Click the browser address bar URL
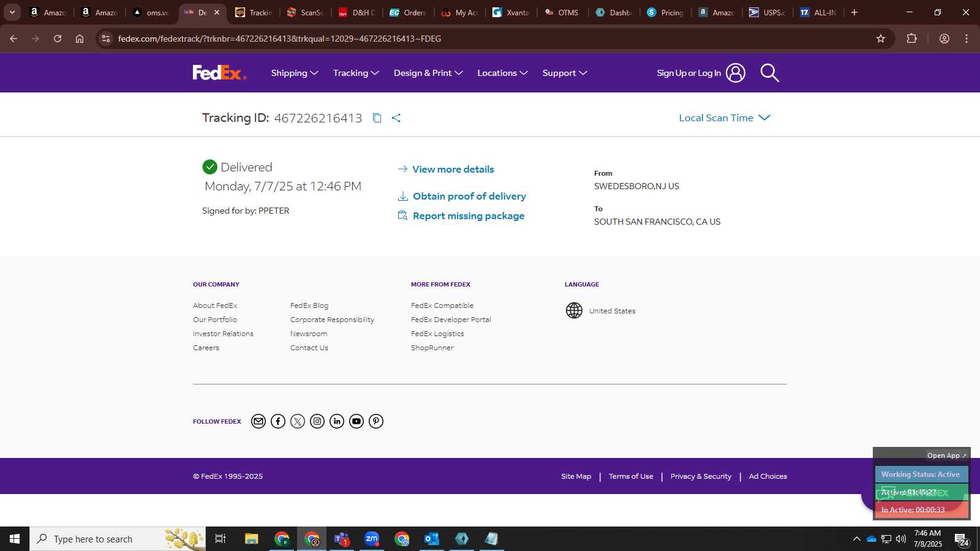Viewport: 980px width, 551px height. click(279, 39)
